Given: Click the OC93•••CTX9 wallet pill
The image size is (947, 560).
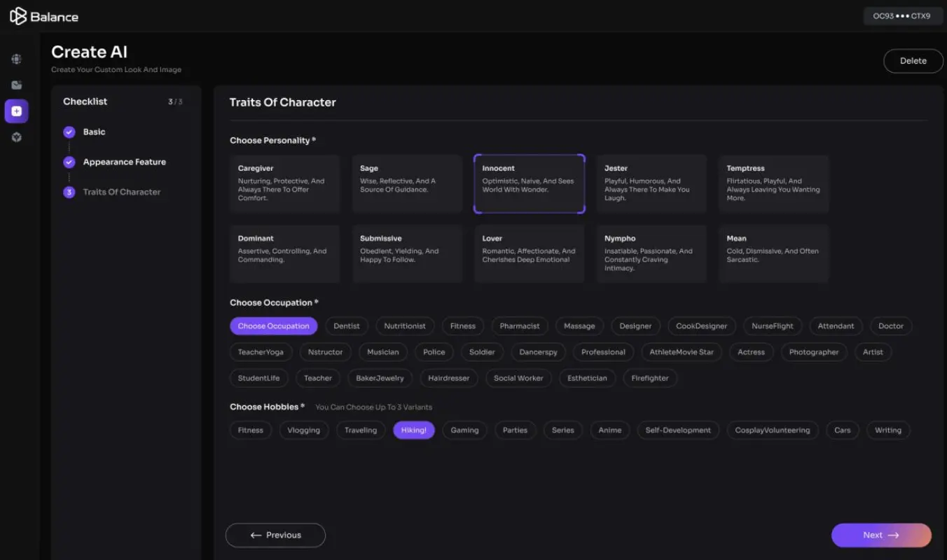Looking at the screenshot, I should (903, 15).
